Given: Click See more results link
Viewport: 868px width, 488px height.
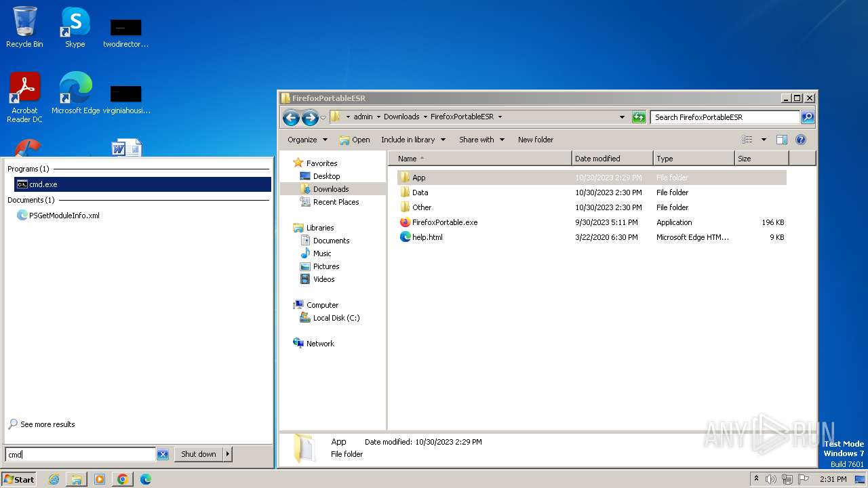Looking at the screenshot, I should [x=47, y=424].
